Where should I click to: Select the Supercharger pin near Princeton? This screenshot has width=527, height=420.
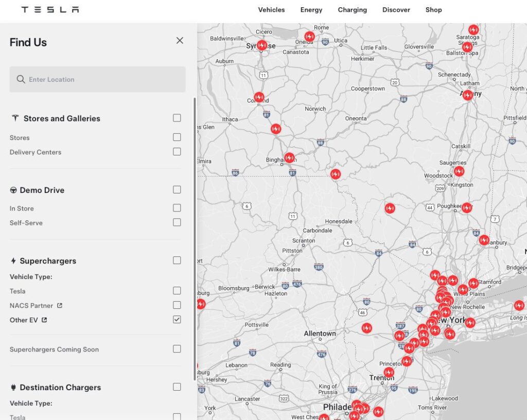407,361
